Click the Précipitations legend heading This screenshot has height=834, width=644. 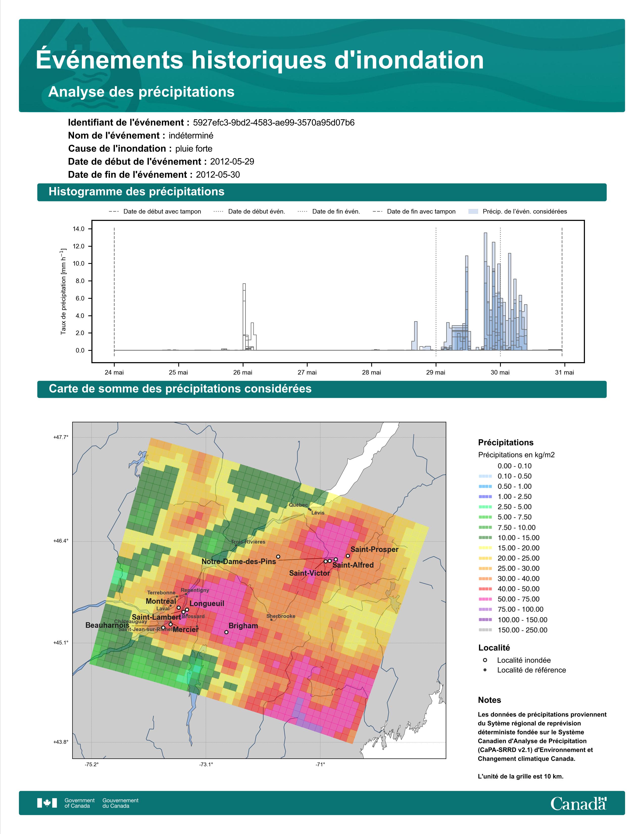[x=506, y=443]
